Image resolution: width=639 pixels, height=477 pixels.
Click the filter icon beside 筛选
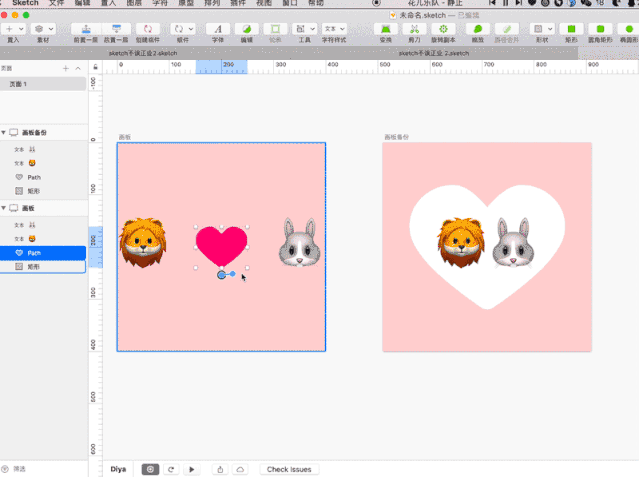pyautogui.click(x=5, y=469)
